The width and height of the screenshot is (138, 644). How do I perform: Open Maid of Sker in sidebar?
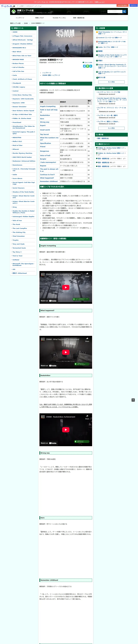click(x=18, y=145)
